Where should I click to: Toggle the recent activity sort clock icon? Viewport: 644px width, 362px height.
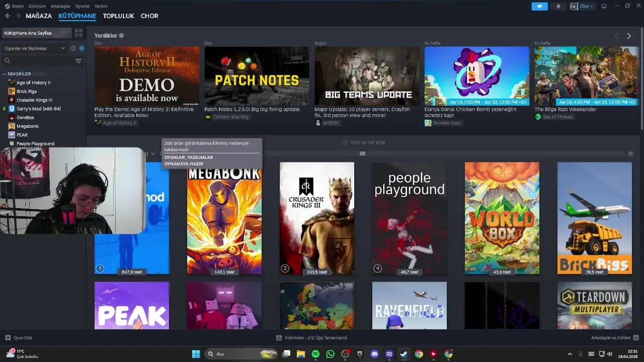click(x=73, y=48)
